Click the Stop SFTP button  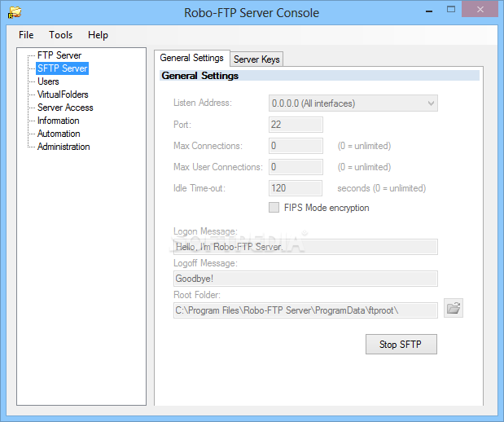point(401,344)
